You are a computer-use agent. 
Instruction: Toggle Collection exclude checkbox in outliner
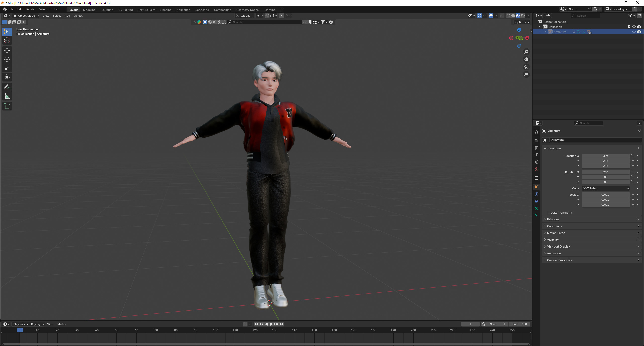[x=629, y=27]
